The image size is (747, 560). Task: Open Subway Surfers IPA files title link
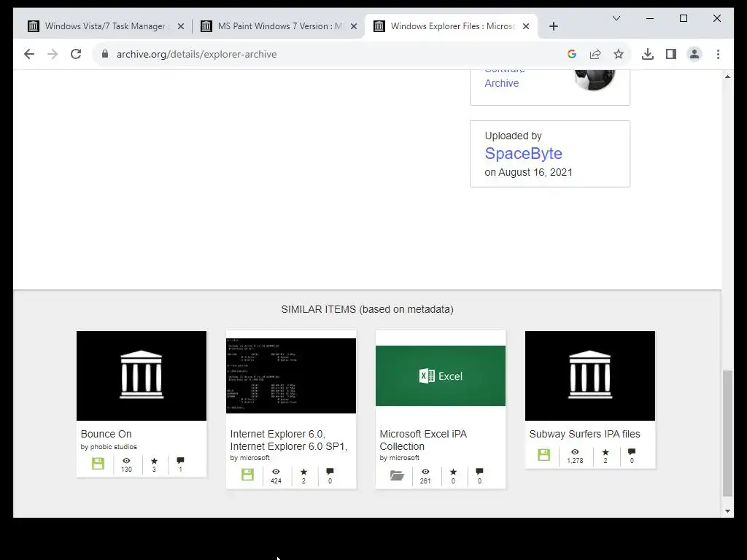pos(584,434)
